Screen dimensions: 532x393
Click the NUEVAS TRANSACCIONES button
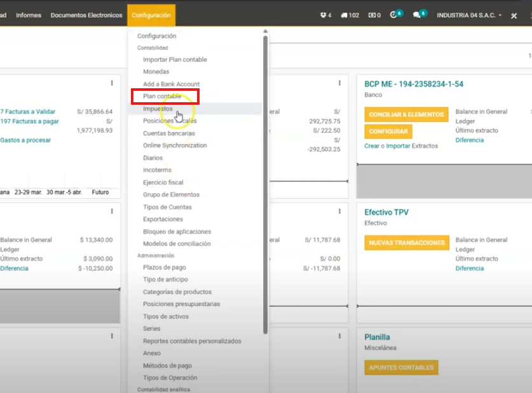coord(407,243)
